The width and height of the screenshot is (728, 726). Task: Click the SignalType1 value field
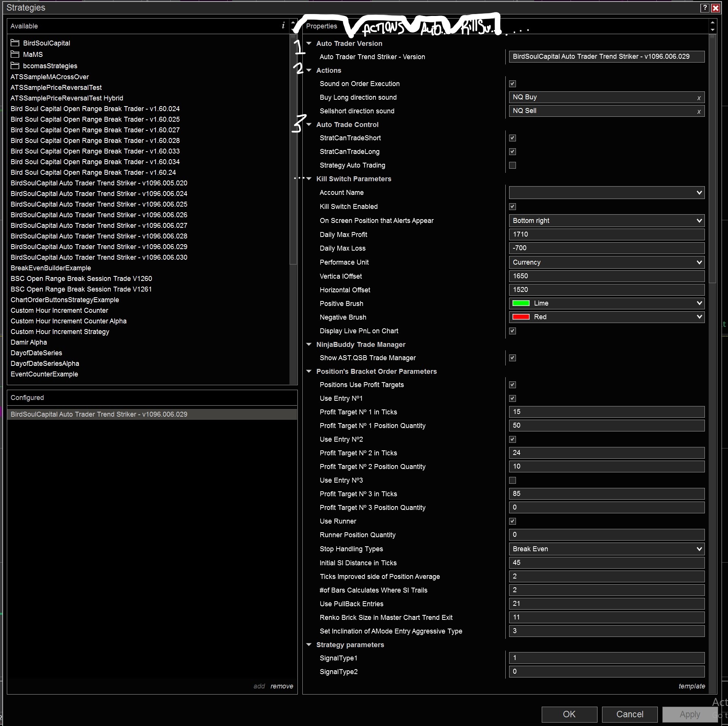tap(607, 658)
